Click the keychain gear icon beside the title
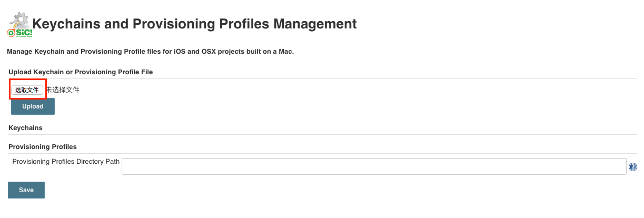 tap(20, 21)
